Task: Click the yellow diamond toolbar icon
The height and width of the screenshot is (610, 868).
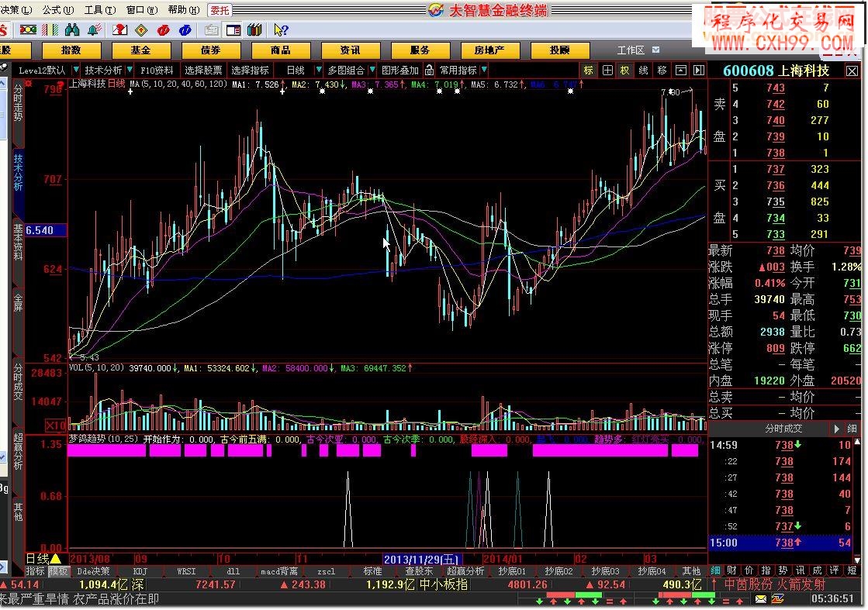Action: tap(140, 30)
